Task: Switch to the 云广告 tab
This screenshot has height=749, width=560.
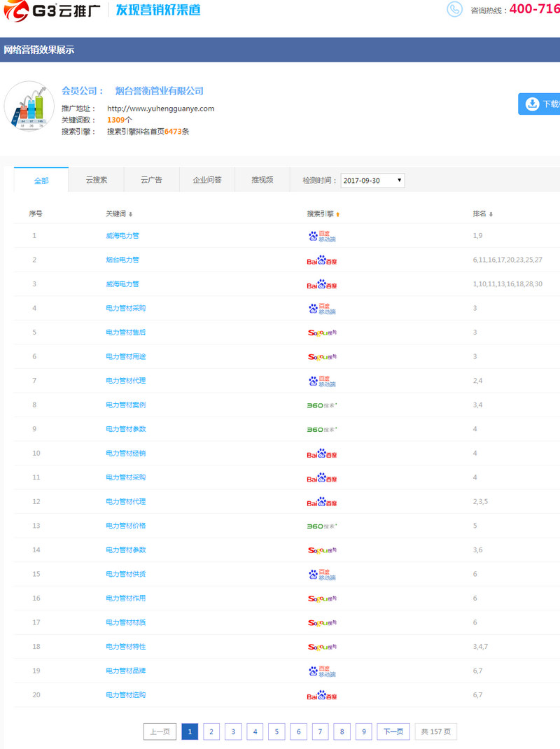Action: pos(151,180)
